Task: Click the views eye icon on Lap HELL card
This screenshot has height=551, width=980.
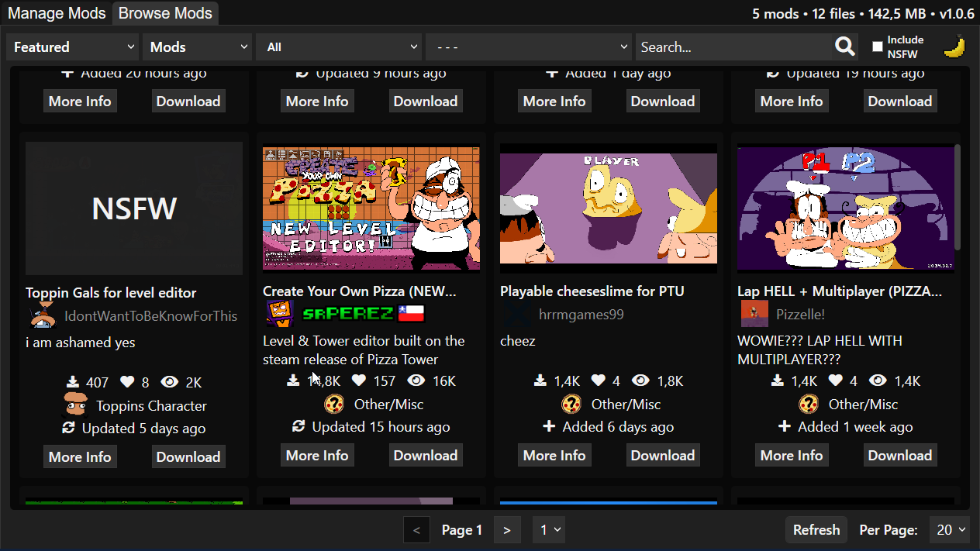Action: (878, 381)
